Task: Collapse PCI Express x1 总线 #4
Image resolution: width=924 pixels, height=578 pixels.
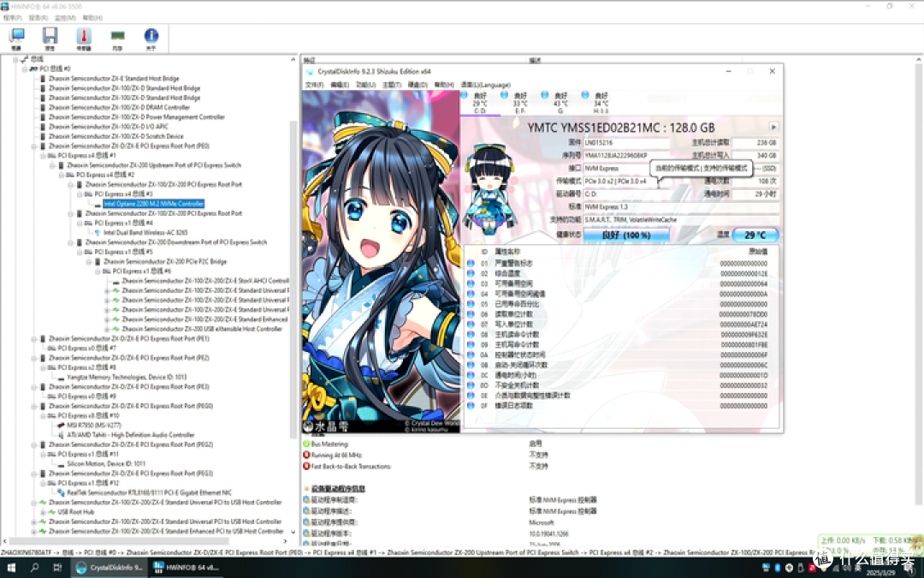Action: 80,223
